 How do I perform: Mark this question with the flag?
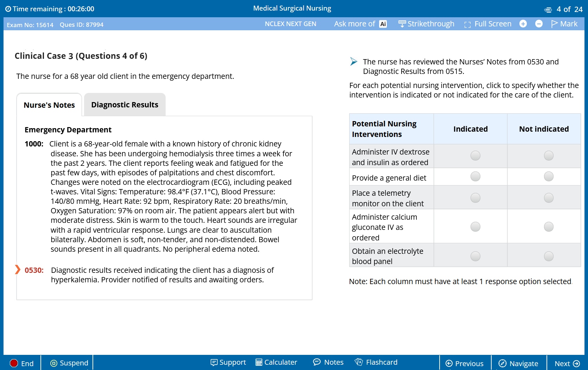564,24
